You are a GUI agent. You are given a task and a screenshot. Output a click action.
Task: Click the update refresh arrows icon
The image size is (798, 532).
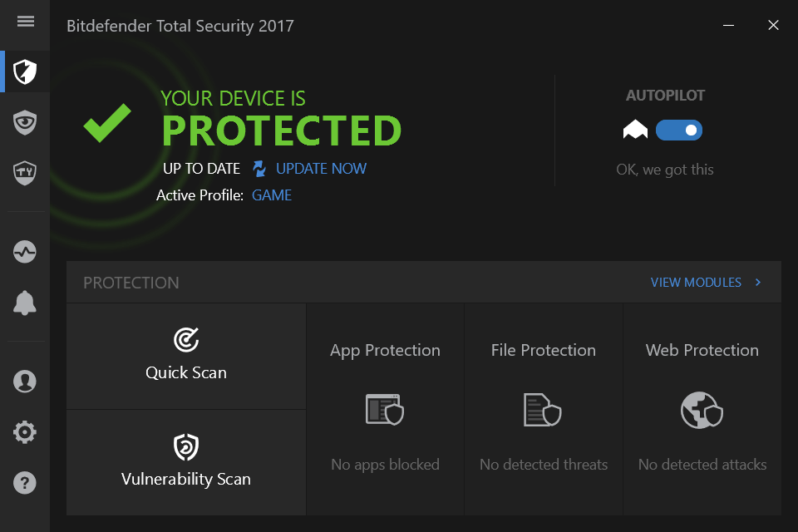(x=259, y=169)
